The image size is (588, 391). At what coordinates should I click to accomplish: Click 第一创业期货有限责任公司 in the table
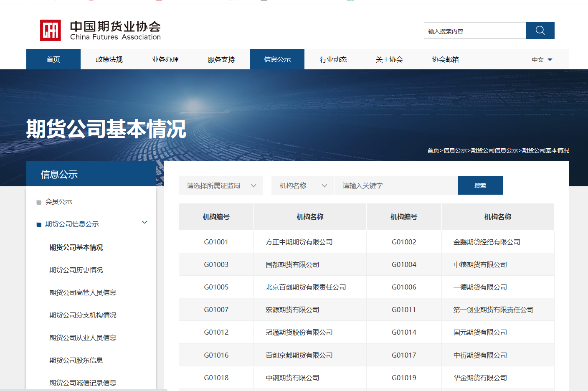[494, 310]
